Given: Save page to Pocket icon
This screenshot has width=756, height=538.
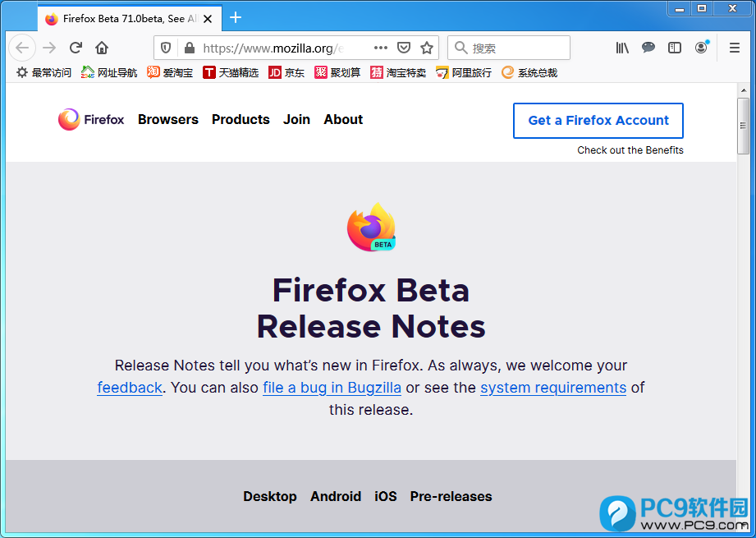Looking at the screenshot, I should (404, 48).
